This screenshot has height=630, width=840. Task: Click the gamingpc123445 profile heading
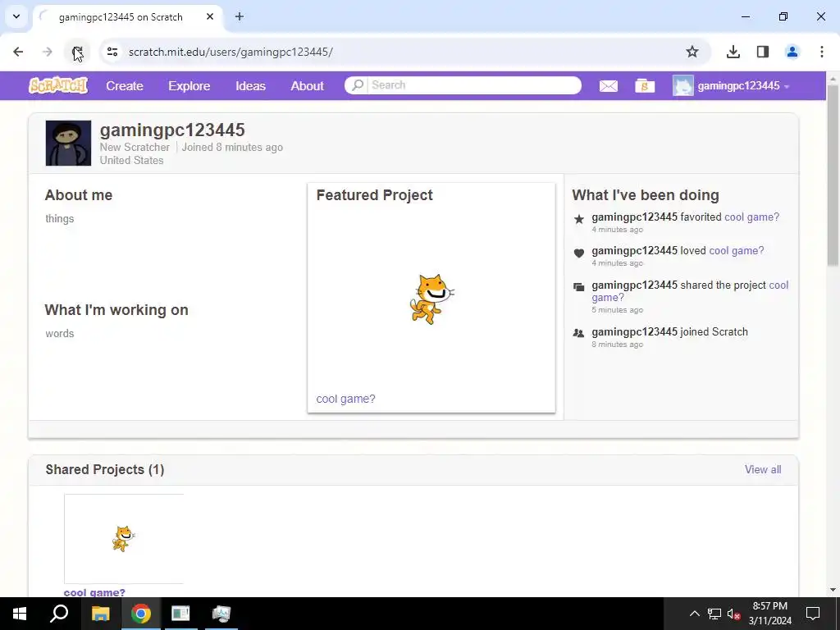(172, 130)
